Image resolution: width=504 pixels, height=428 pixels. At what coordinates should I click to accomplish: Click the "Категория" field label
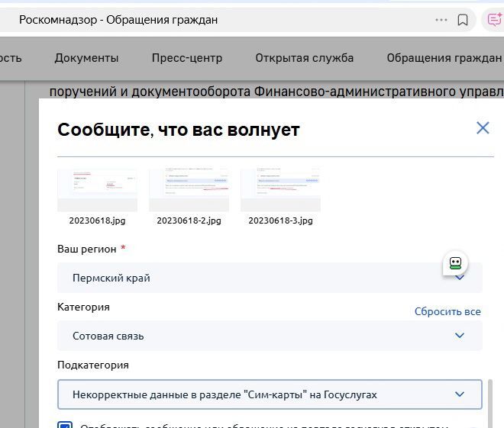83,307
